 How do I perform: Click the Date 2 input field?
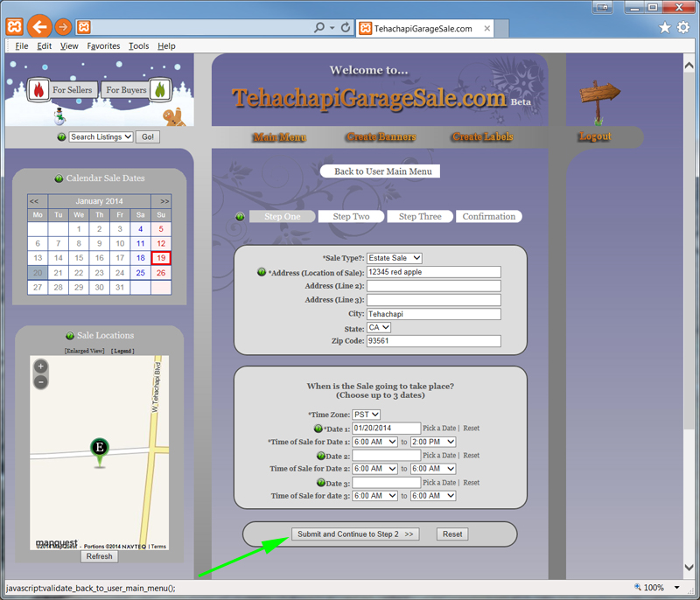tap(387, 456)
